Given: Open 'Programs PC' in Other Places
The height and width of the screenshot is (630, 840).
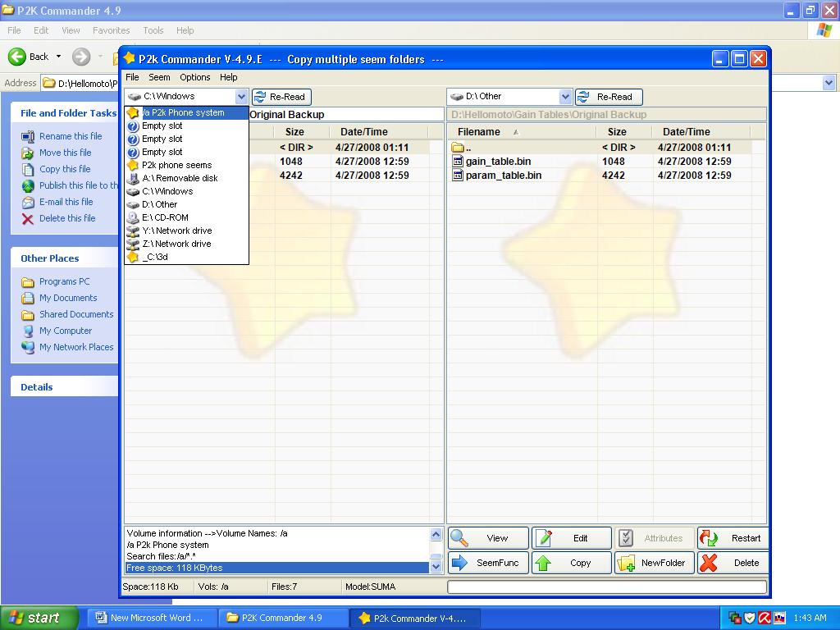Looking at the screenshot, I should 64,281.
